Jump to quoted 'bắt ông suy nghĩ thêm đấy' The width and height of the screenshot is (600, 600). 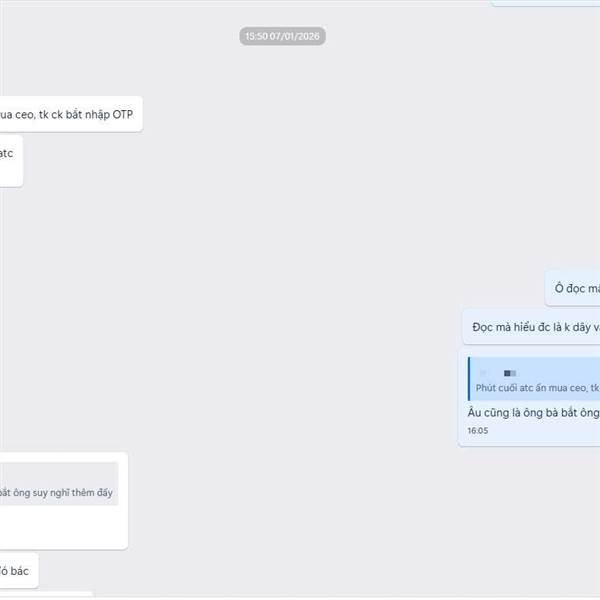point(56,492)
